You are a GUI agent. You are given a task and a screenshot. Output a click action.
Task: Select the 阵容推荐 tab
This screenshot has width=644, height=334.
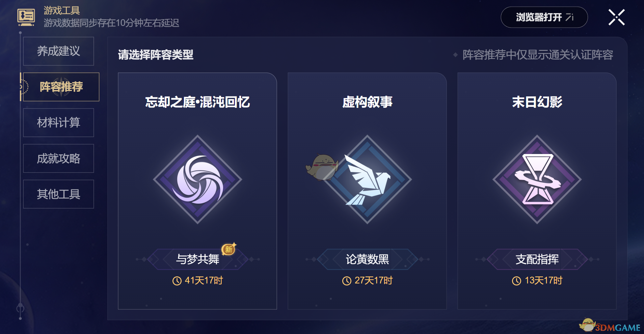(61, 87)
